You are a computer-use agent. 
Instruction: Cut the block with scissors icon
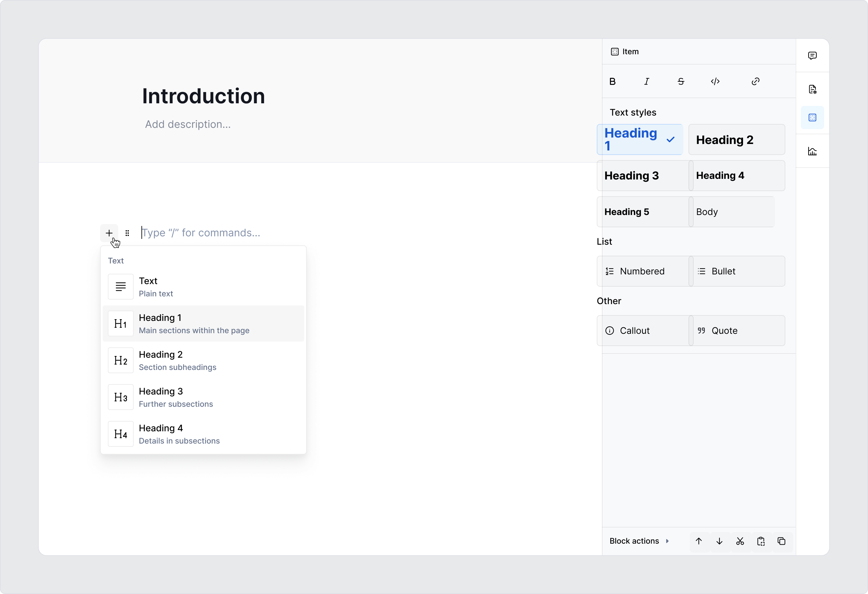[x=740, y=541]
